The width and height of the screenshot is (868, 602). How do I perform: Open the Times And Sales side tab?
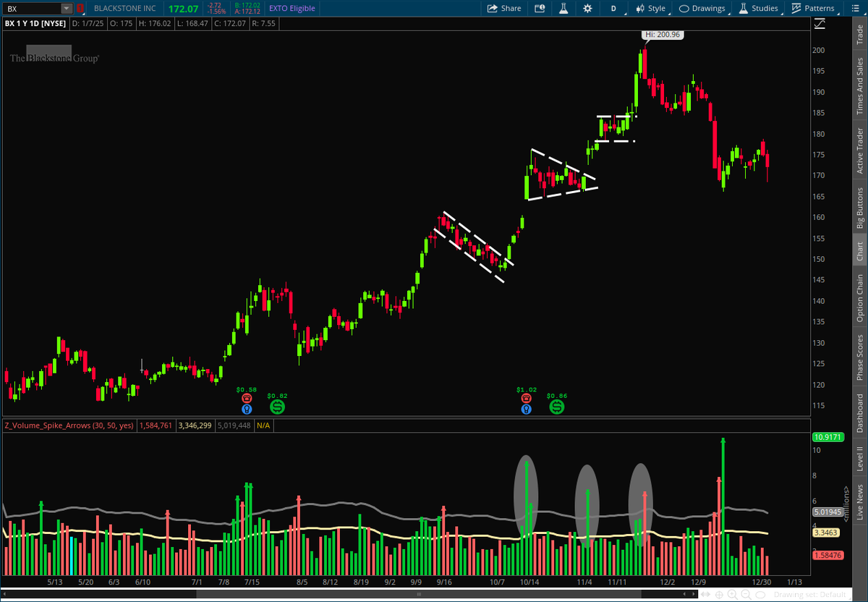(x=859, y=85)
